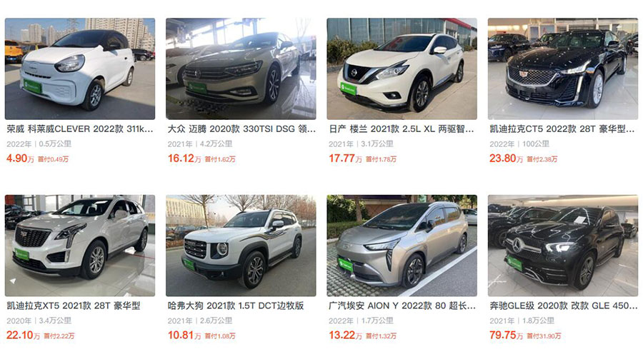Viewport: 643px width, 364px height.
Task: Click title 哈弗大狗 2021款 1.5T DCT边牧版
Action: coord(236,306)
